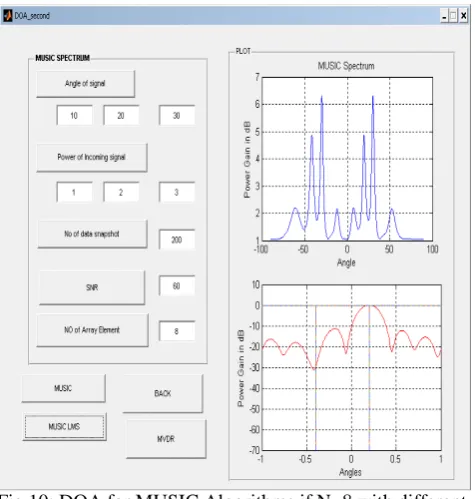475x499 pixels.
Task: Select the third angle field showing 30
Action: [177, 116]
